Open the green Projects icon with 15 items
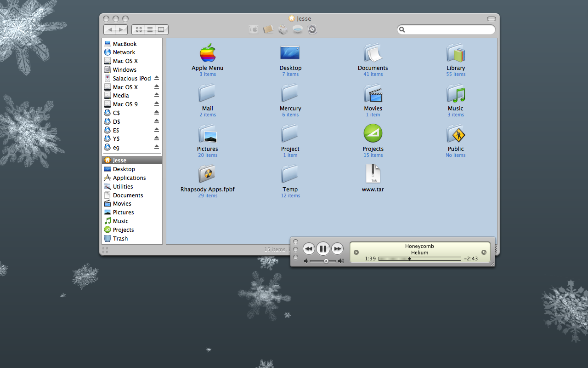Screen dimensions: 588x368 tap(373, 133)
